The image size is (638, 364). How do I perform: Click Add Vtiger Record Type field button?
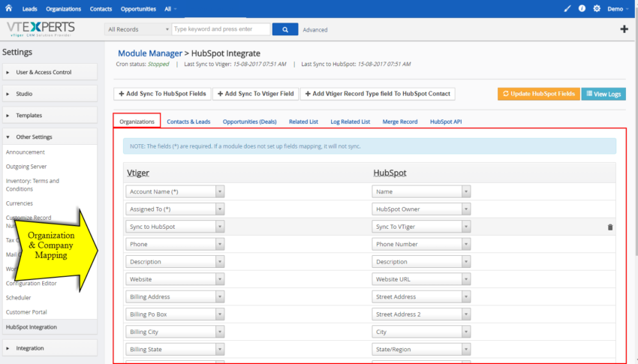(x=378, y=94)
